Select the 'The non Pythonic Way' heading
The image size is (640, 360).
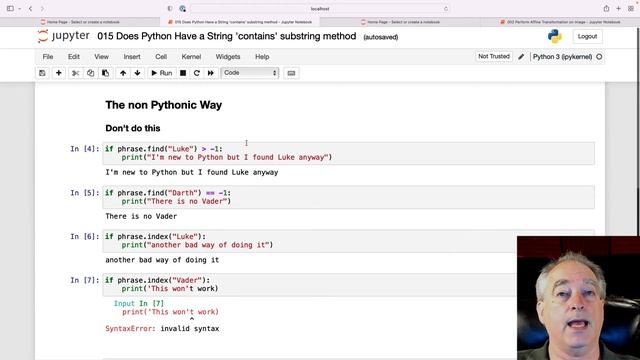pyautogui.click(x=164, y=105)
